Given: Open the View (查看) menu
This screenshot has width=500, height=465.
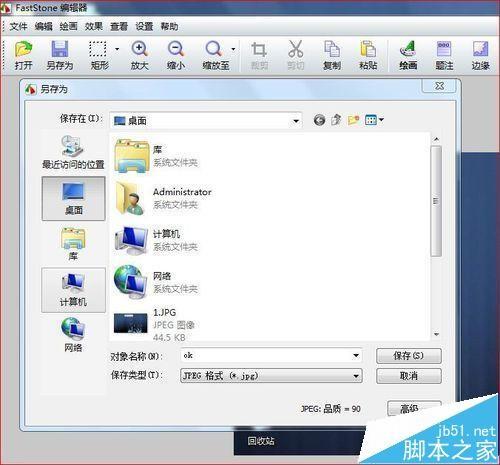Looking at the screenshot, I should click(x=119, y=26).
